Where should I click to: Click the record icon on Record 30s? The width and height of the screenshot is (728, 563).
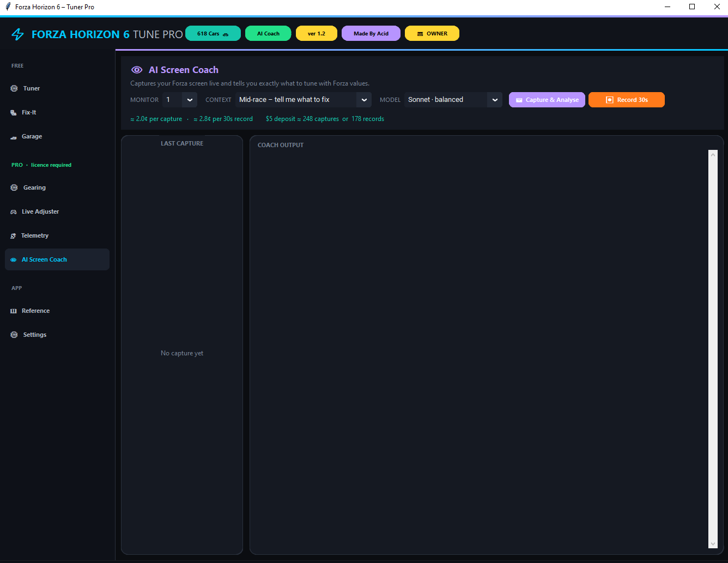[610, 100]
